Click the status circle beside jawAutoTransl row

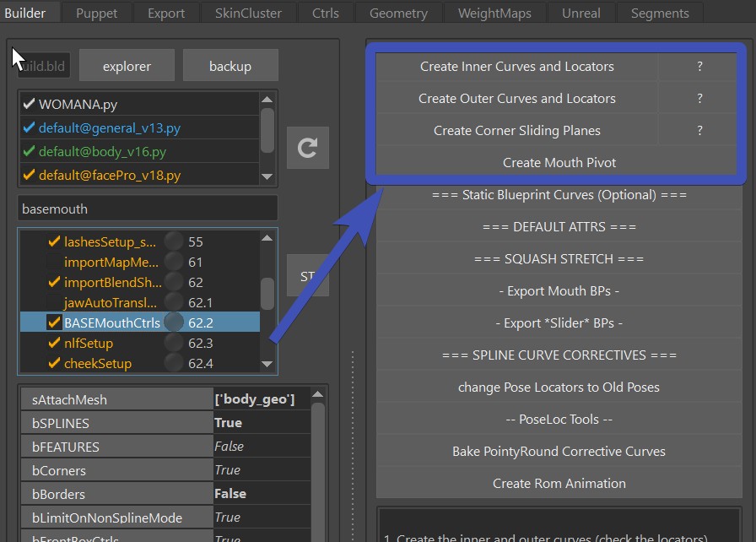point(174,302)
